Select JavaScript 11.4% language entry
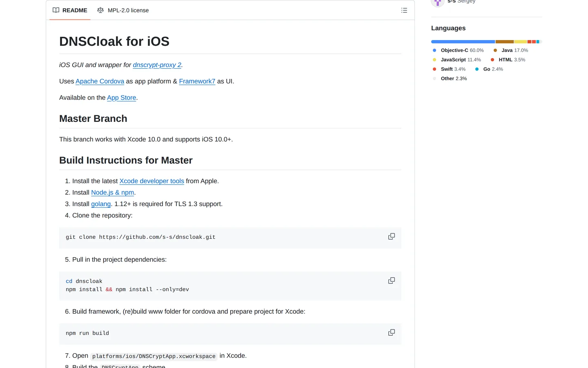This screenshot has height=368, width=588. 457,60
